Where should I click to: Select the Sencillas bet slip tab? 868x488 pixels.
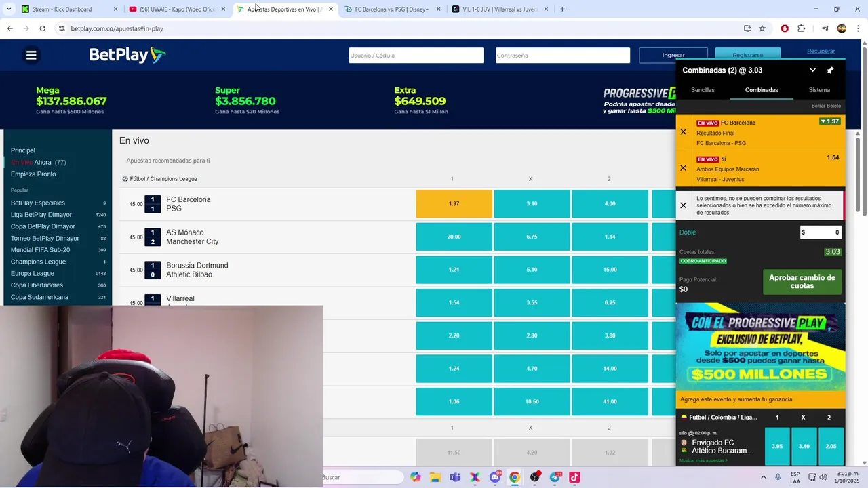(x=703, y=90)
